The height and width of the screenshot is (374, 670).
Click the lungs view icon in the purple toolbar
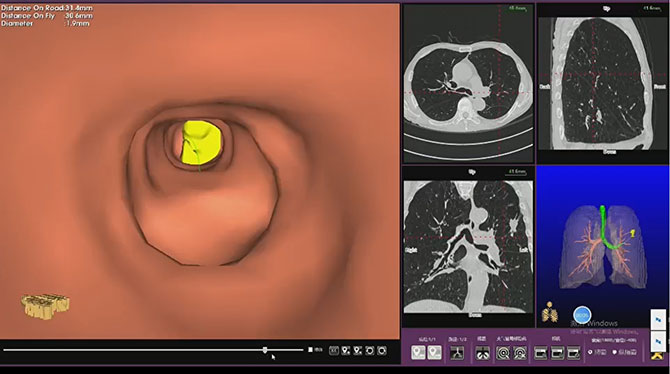click(x=483, y=353)
